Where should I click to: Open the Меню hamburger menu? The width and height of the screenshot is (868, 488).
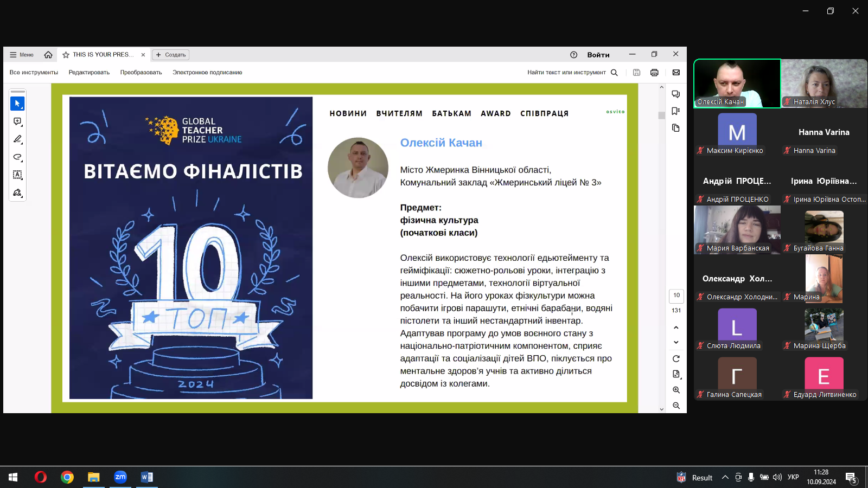tap(22, 55)
